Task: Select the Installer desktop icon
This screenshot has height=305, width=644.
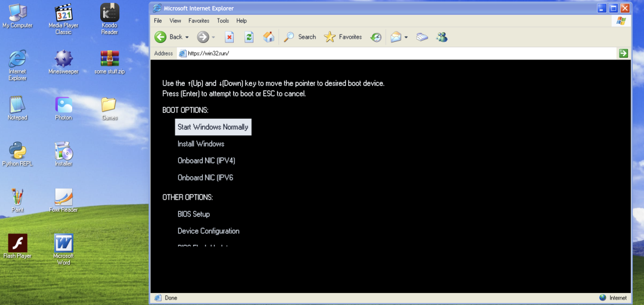Action: click(x=63, y=154)
